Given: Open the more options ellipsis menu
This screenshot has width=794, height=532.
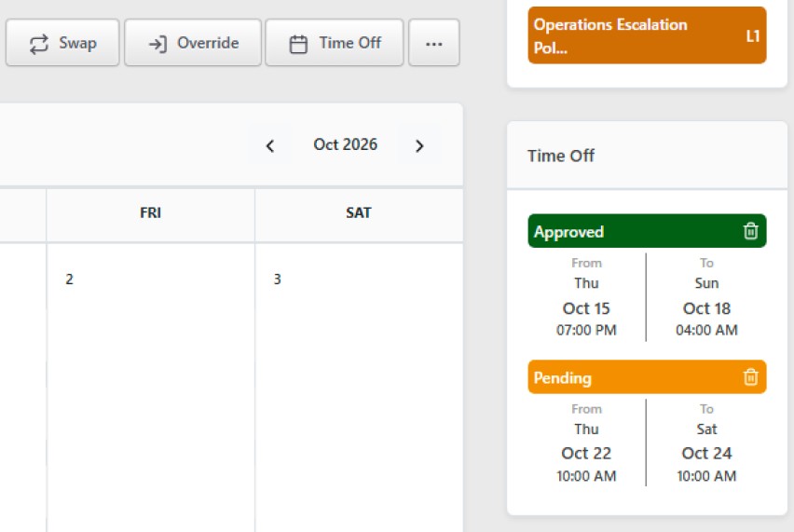Looking at the screenshot, I should [x=434, y=43].
